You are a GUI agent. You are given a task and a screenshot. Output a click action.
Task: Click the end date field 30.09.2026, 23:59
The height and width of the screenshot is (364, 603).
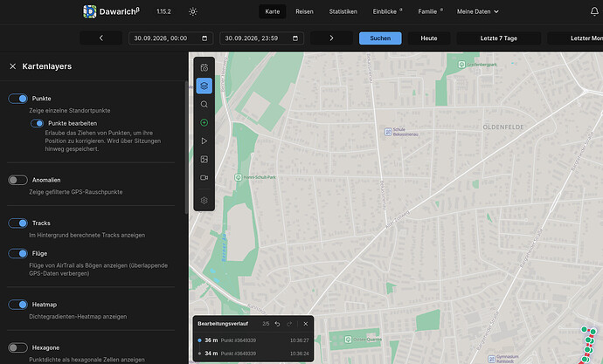coord(261,38)
